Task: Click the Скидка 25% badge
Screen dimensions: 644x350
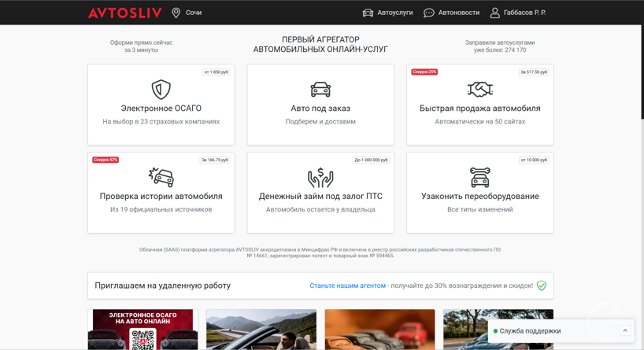Action: click(424, 72)
